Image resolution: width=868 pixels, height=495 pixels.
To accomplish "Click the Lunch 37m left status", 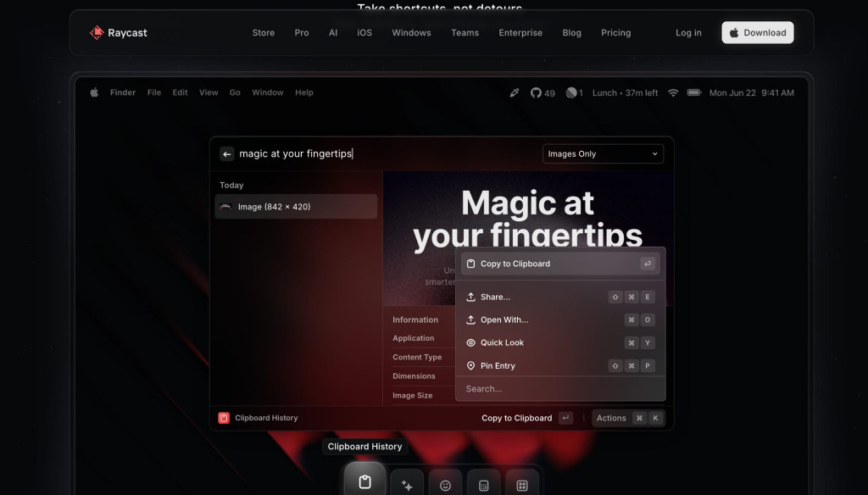I will pyautogui.click(x=625, y=93).
